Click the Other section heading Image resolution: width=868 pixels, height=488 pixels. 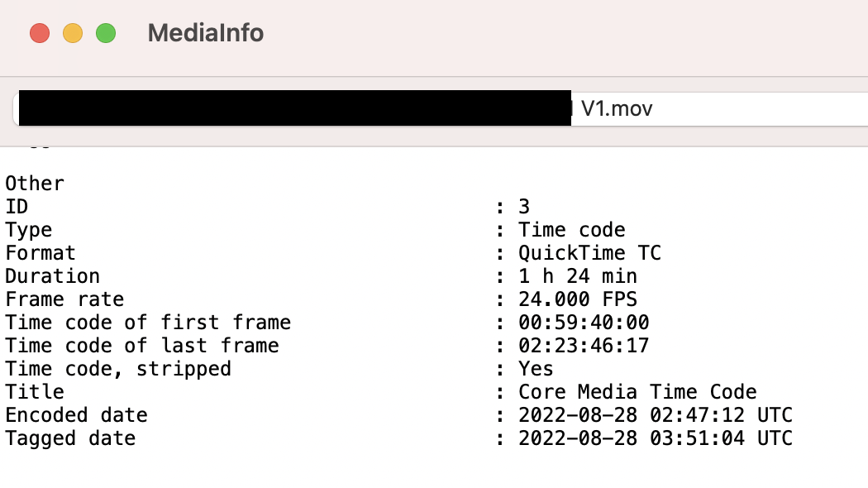click(35, 184)
